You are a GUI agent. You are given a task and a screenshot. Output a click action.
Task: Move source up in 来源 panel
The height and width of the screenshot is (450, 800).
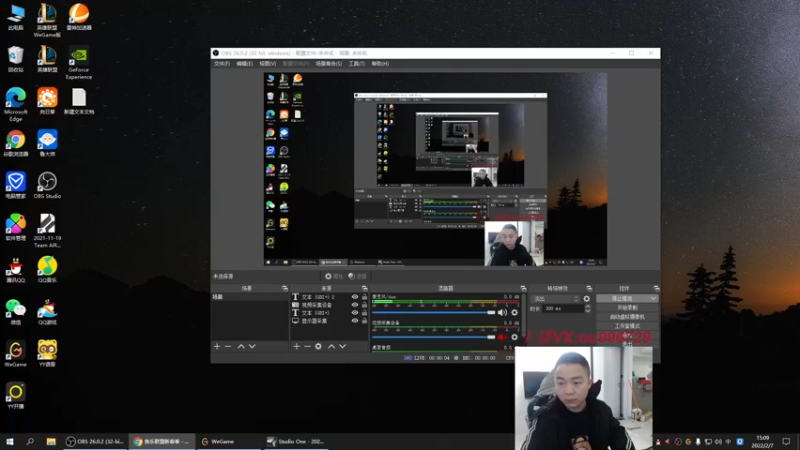pyautogui.click(x=332, y=346)
